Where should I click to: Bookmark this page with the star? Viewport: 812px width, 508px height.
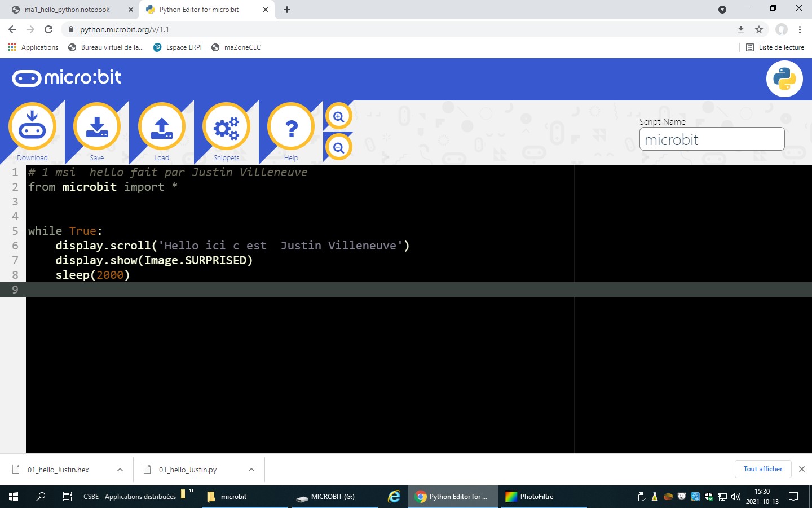759,29
